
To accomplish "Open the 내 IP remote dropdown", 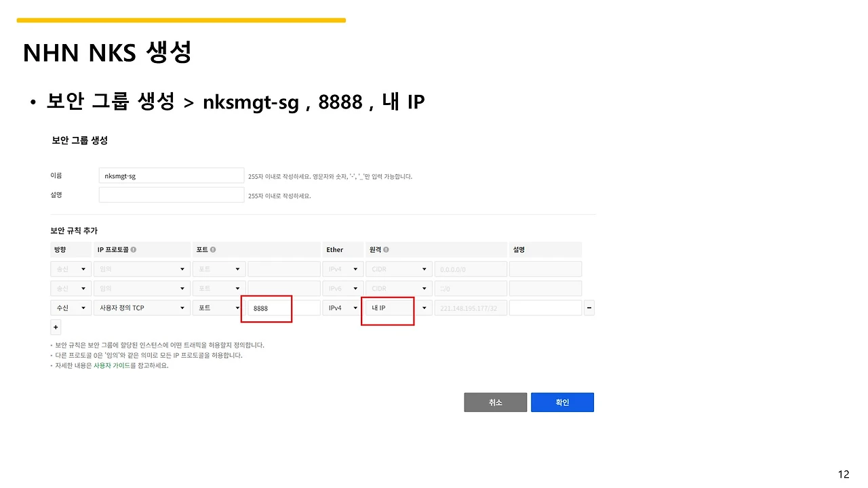I will (399, 308).
